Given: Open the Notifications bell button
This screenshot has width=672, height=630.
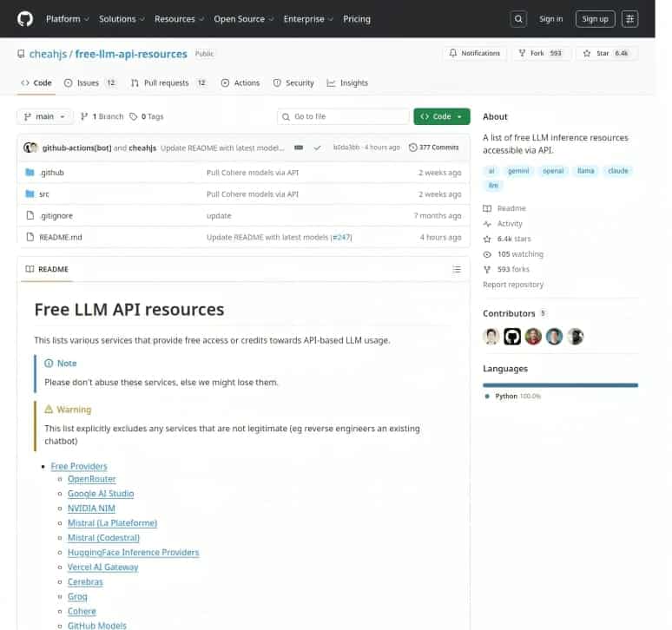Looking at the screenshot, I should (474, 53).
